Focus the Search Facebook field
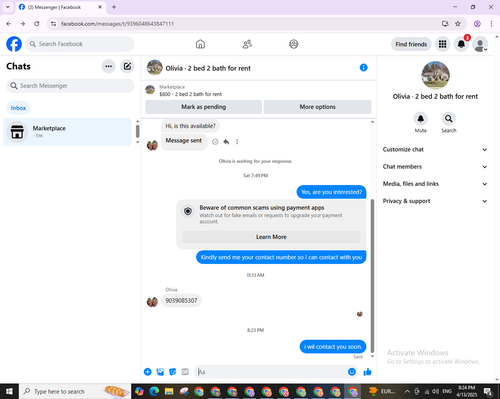 pos(80,44)
